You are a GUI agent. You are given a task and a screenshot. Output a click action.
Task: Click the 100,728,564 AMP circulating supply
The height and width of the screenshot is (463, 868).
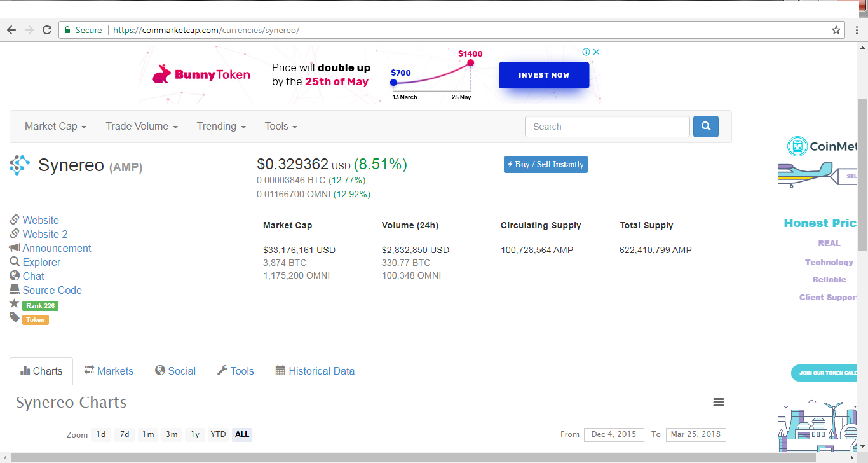537,250
